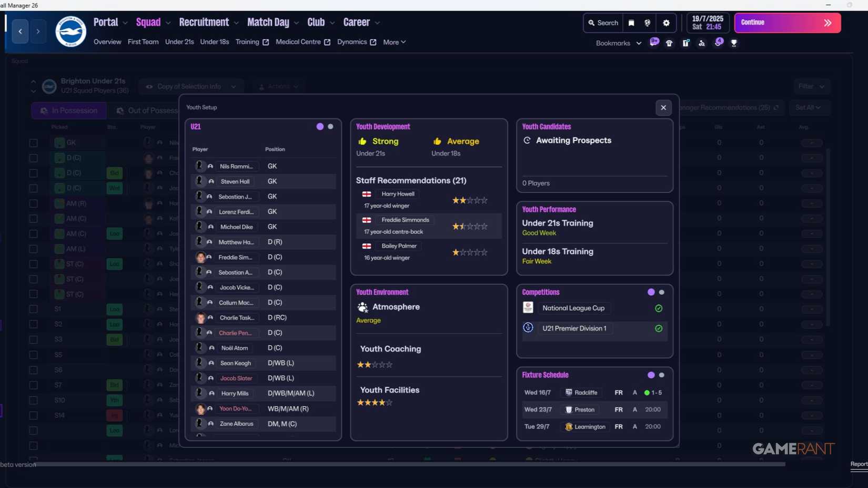
Task: Click the bookmark flag icon
Action: pos(631,23)
